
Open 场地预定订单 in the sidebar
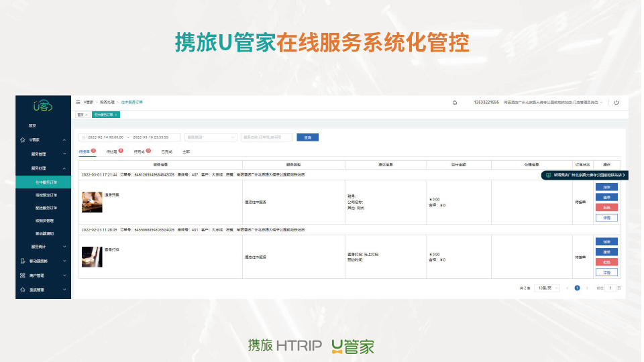click(x=46, y=195)
